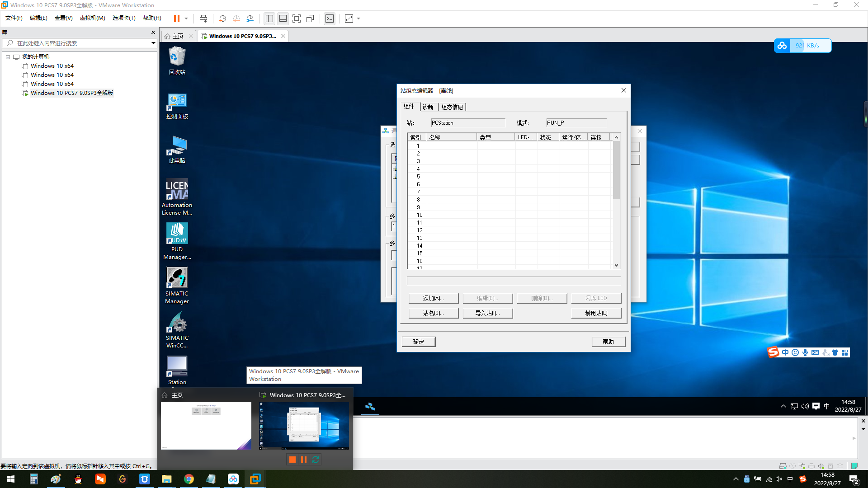Open the snapshot manager icon

[x=250, y=19]
